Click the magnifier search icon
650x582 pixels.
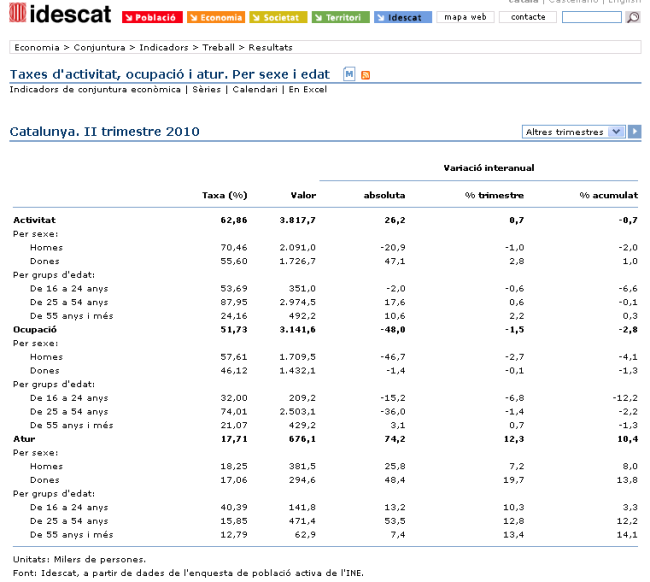[x=633, y=17]
